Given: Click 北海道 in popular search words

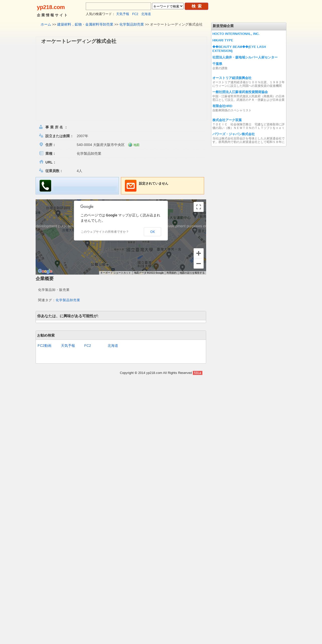Looking at the screenshot, I should [146, 14].
